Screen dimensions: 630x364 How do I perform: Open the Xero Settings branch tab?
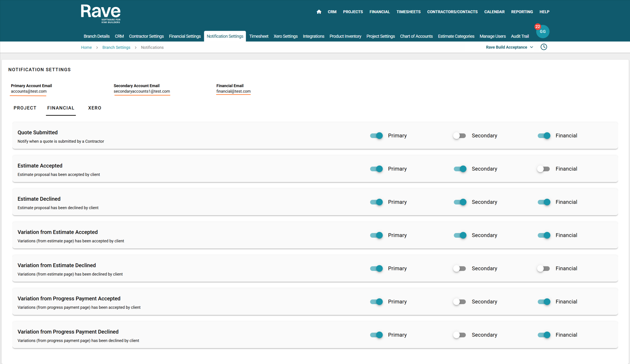tap(285, 36)
